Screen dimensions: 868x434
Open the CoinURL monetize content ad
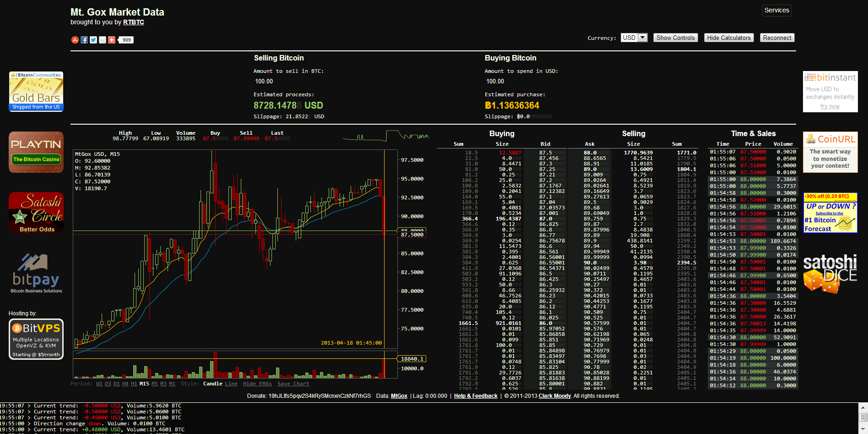point(830,152)
